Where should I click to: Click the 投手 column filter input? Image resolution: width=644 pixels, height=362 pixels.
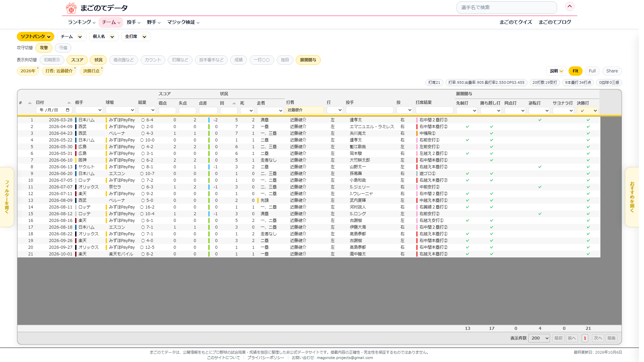(x=370, y=110)
